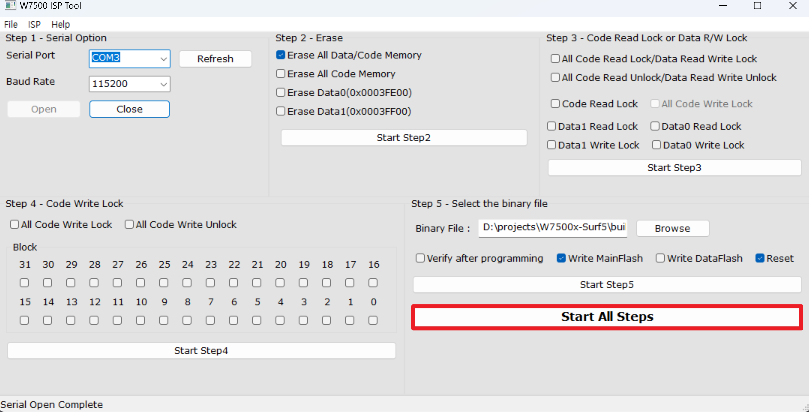Expand the Baud Rate dropdown
The image size is (809, 412).
(163, 84)
